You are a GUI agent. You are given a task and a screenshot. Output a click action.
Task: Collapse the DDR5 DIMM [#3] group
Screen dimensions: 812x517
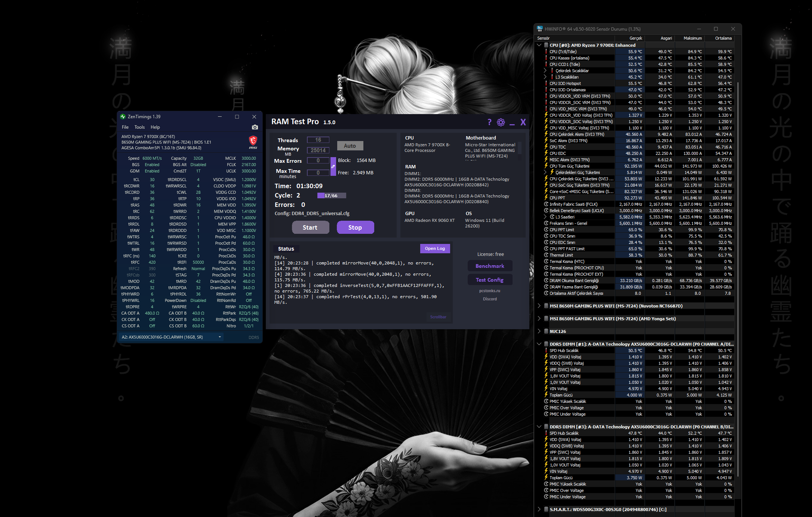pyautogui.click(x=539, y=427)
